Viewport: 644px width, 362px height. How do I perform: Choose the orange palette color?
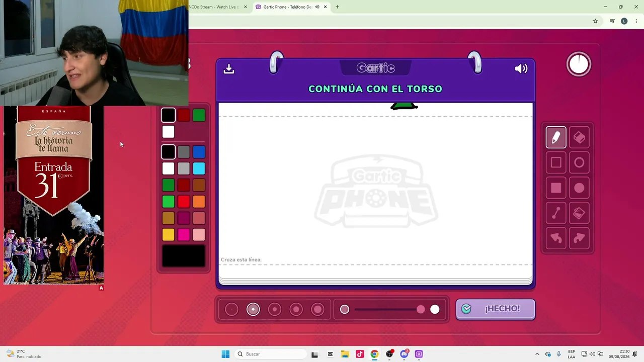199,202
